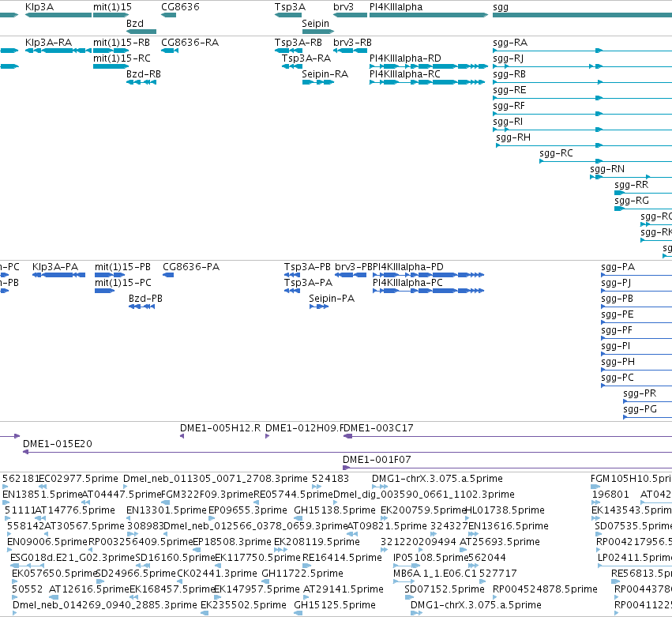Screen dimensions: 672x617
Task: Click the RE16414.5prime EST
Action: [307, 566]
